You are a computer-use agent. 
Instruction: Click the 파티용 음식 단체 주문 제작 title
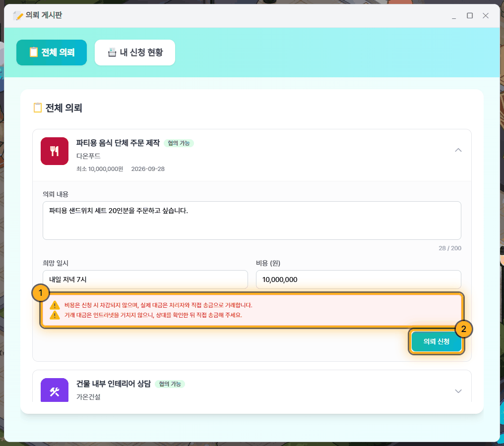point(118,143)
